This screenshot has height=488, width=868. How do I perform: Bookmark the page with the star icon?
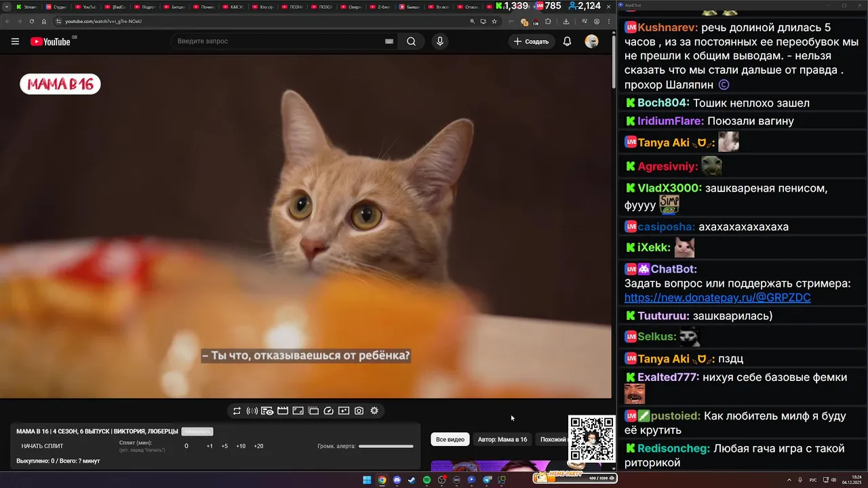tap(494, 22)
